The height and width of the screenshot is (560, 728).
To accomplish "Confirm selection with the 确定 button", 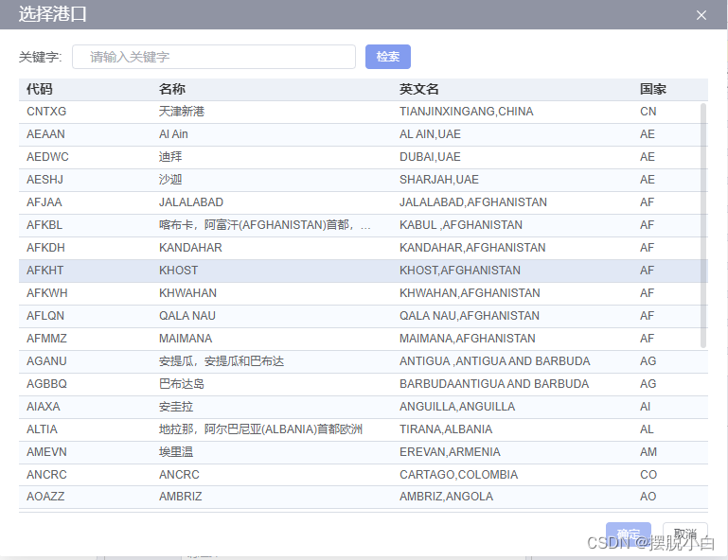I will click(x=629, y=534).
